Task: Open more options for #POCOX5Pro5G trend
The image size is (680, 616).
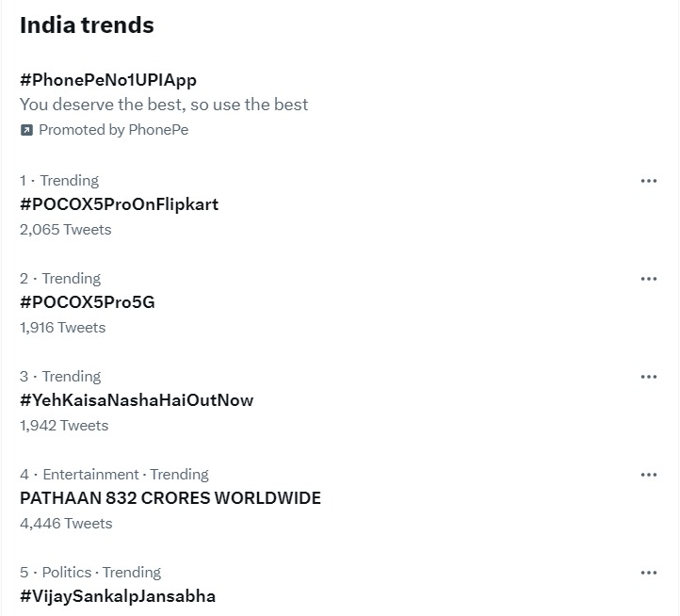Action: [648, 279]
